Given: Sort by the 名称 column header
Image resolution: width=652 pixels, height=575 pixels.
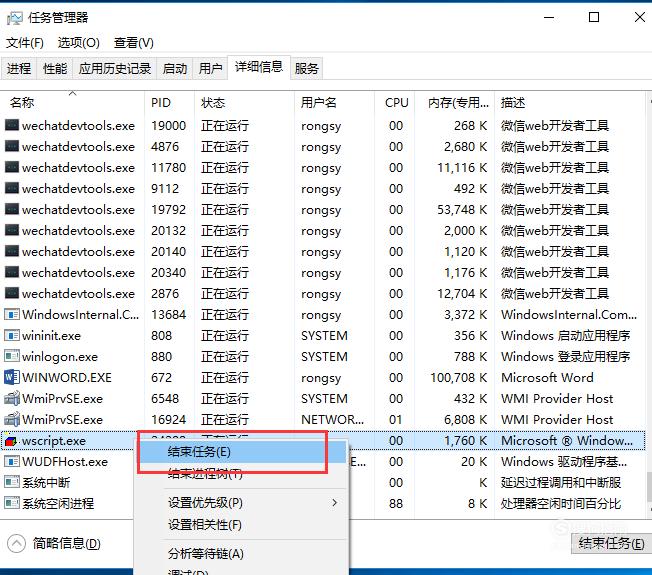Looking at the screenshot, I should 73,102.
